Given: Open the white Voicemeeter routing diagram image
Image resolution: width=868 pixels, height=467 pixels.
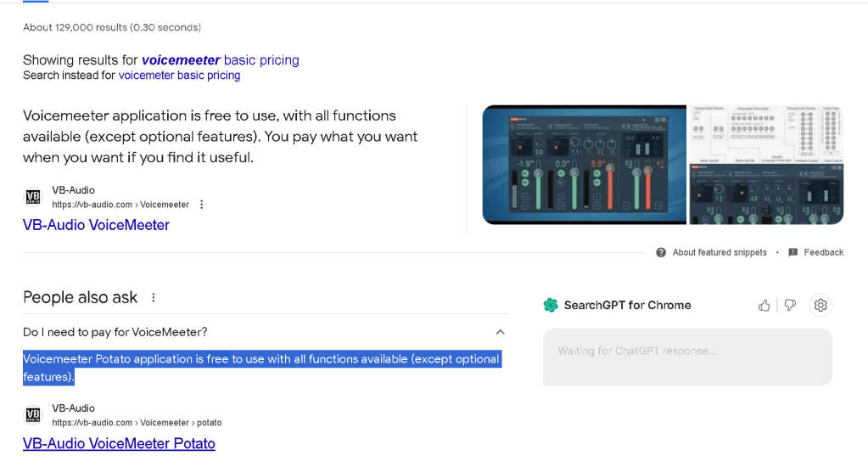Looking at the screenshot, I should coord(766,133).
